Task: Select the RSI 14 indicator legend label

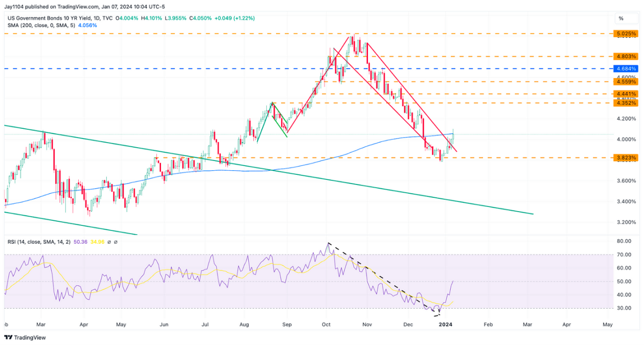Action: 37,242
